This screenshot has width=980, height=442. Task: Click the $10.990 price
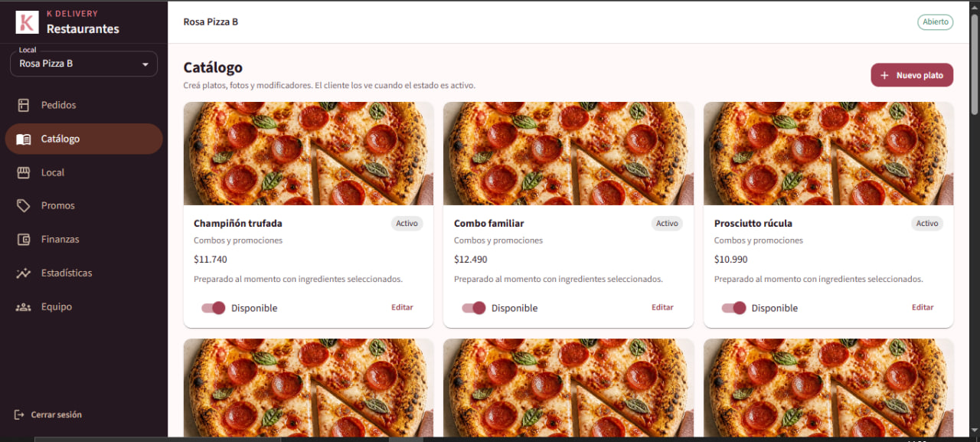click(731, 260)
